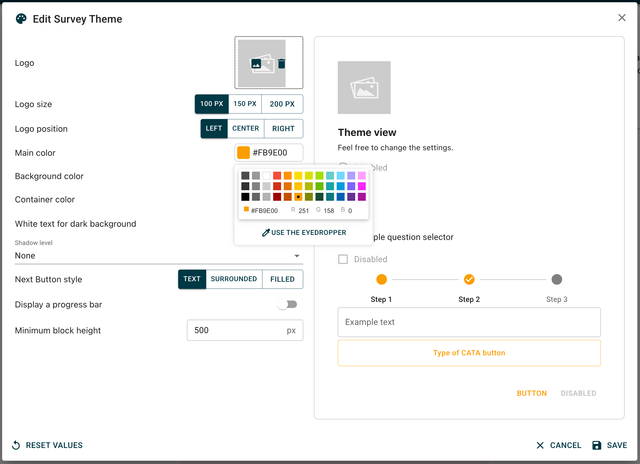Close the Edit Survey Theme dialog
Viewport: 640px width, 464px height.
coord(622,17)
